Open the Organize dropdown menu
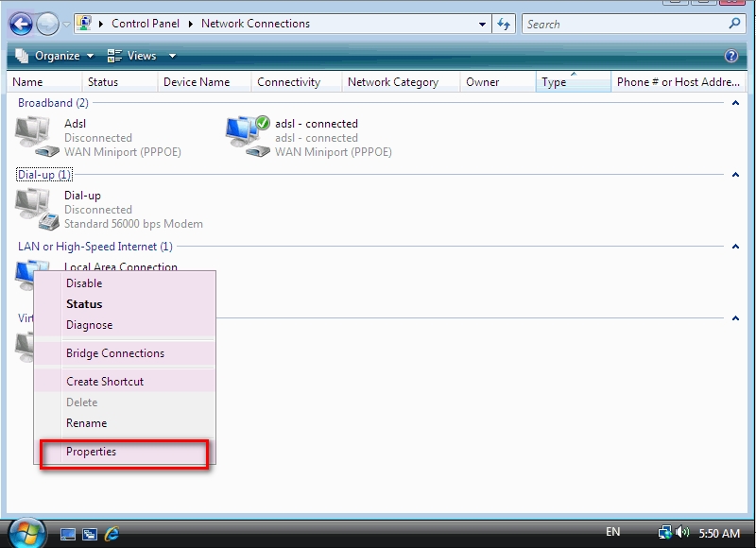This screenshot has height=548, width=756. (x=55, y=56)
